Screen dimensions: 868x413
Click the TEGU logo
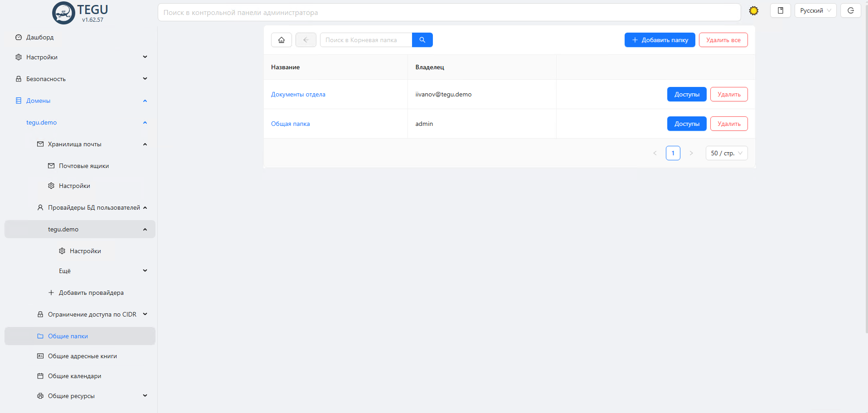(80, 13)
